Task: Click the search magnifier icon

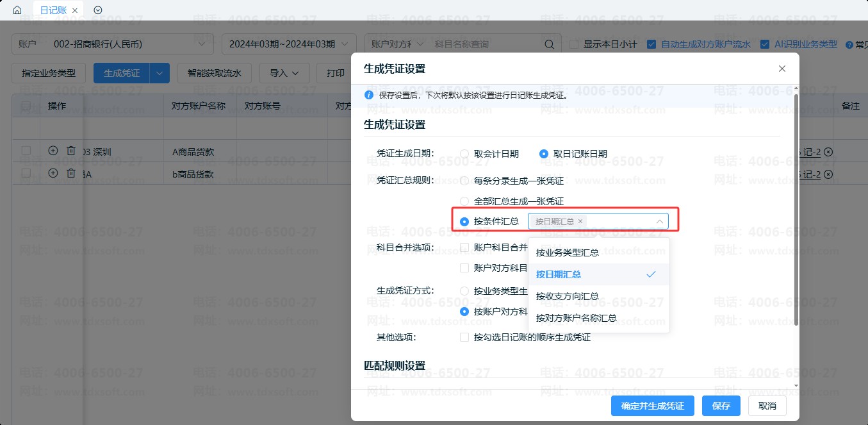Action: pyautogui.click(x=549, y=44)
